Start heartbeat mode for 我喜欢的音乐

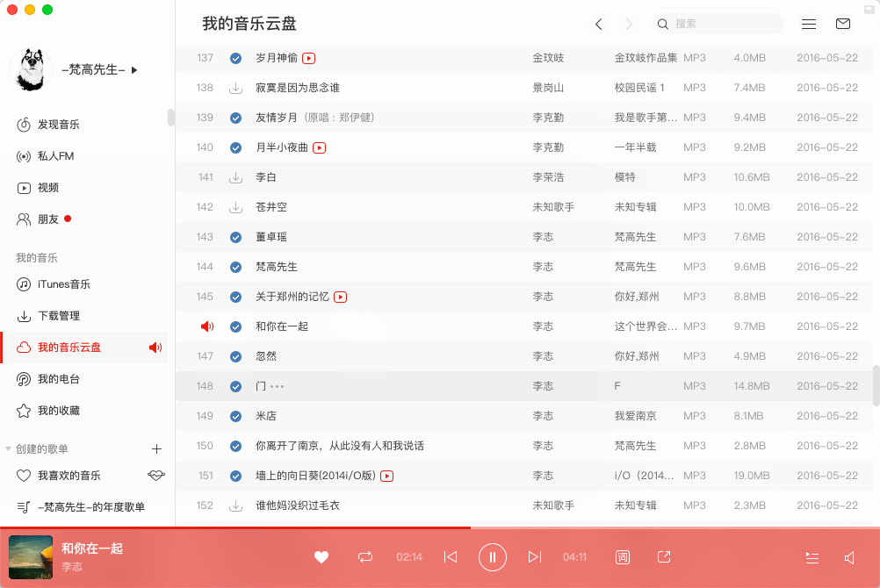(155, 475)
